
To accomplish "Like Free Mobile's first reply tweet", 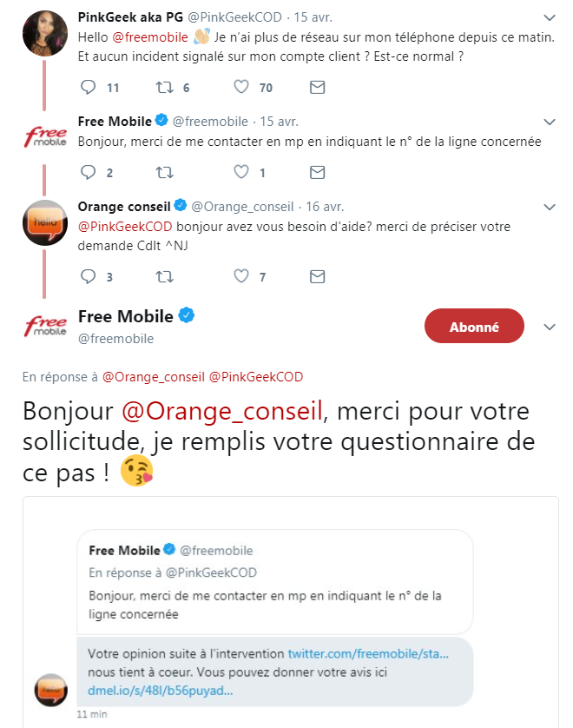I will pyautogui.click(x=241, y=172).
